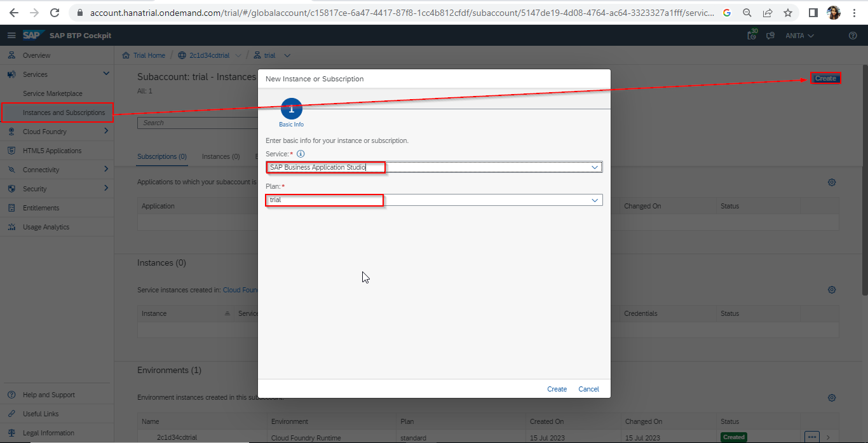Click Create in the dialog footer
Image resolution: width=868 pixels, height=443 pixels.
(557, 389)
